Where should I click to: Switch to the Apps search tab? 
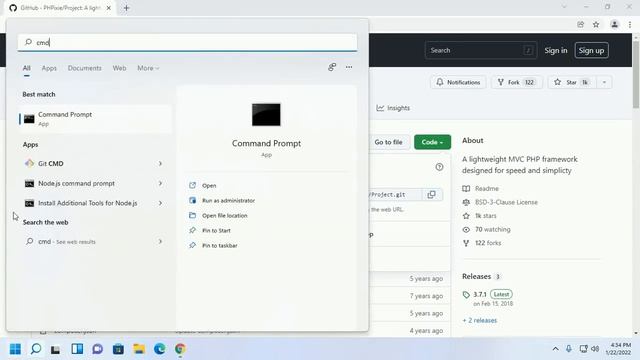pos(49,68)
